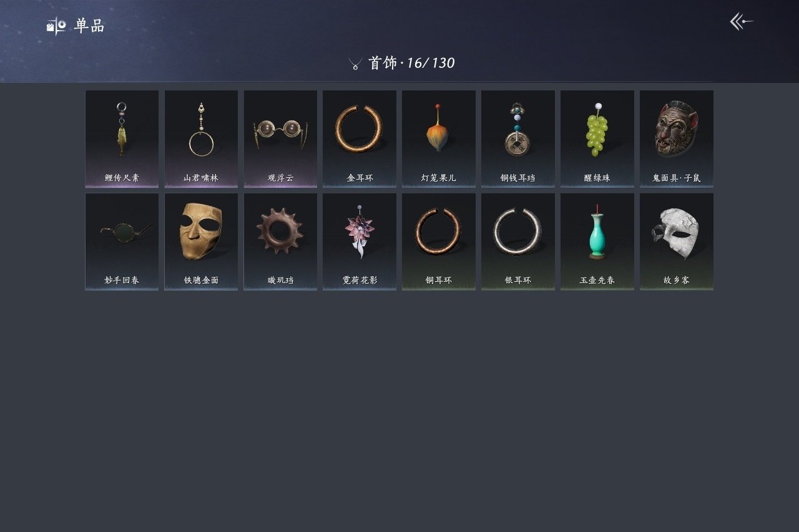Screen dimensions: 799x532
Task: Pick the 故乡客 white half mask
Action: (x=677, y=241)
